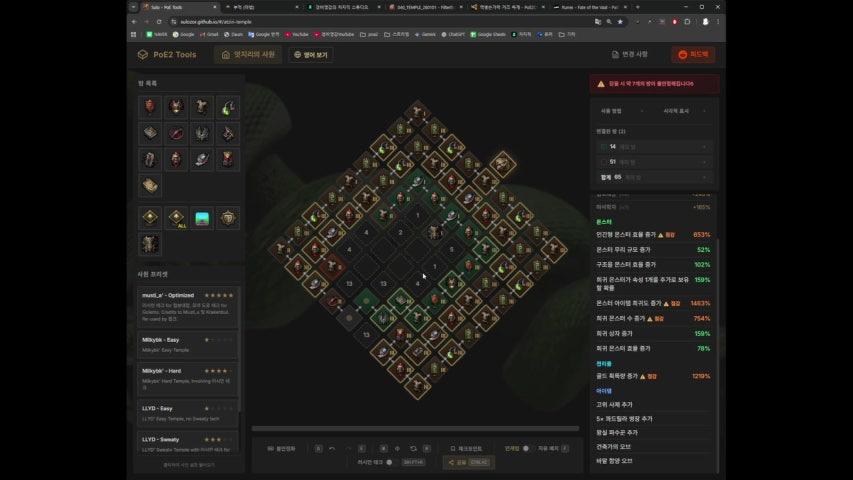Select the landscape picture tile icon
This screenshot has width=853, height=480.
[202, 218]
